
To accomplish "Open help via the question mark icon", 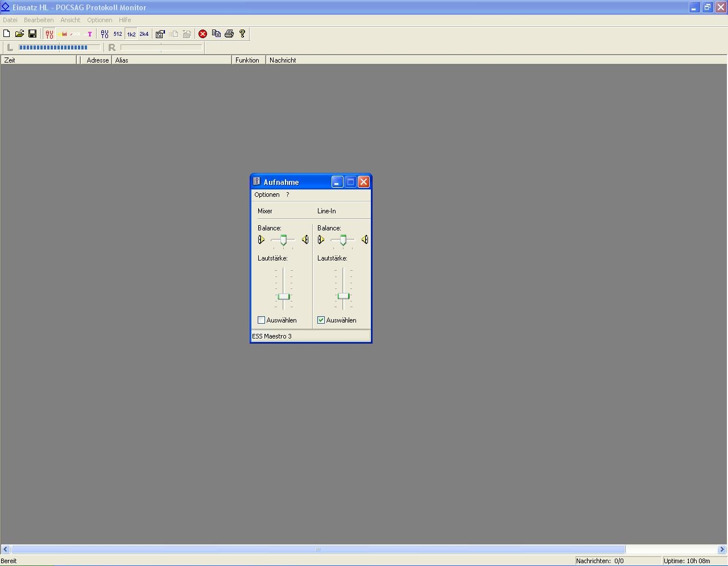I will (x=242, y=34).
